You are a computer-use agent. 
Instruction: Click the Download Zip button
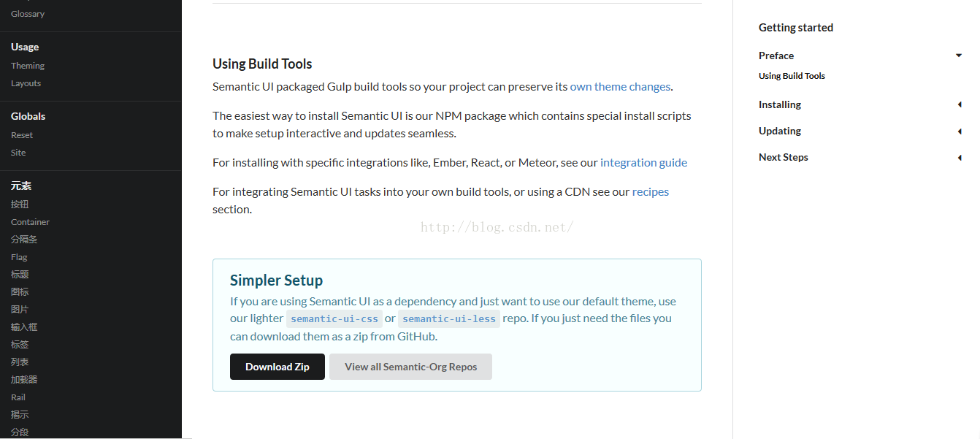click(x=277, y=367)
